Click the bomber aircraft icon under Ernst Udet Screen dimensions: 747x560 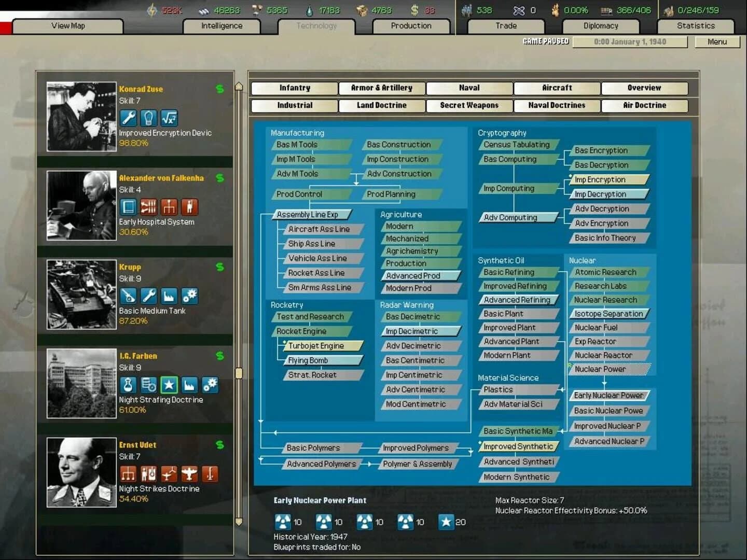point(190,473)
